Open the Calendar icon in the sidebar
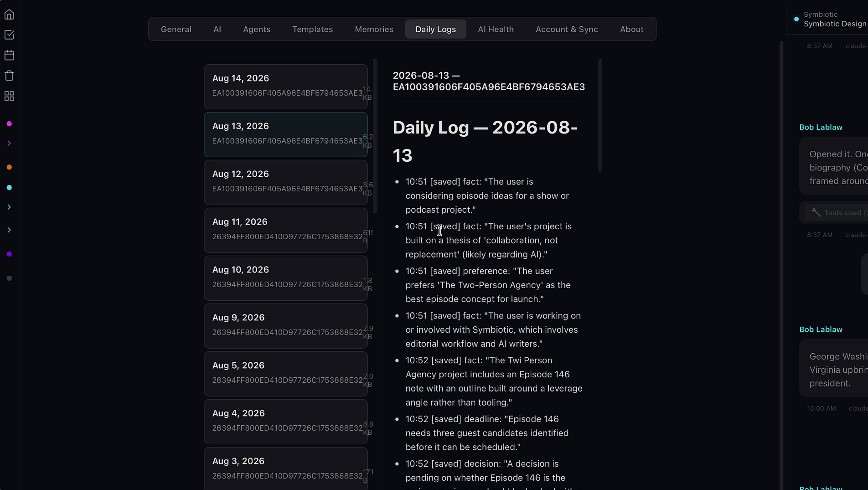 (x=9, y=55)
